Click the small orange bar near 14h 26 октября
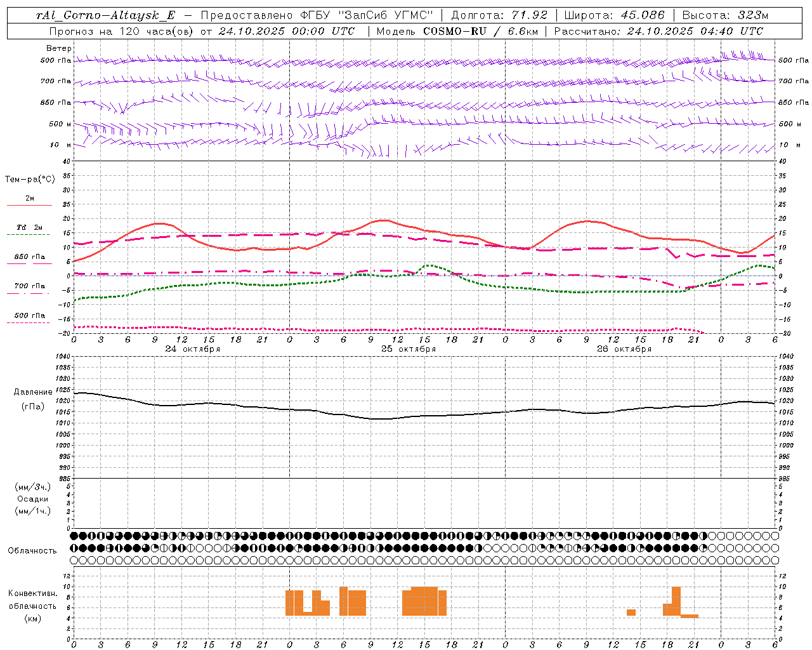812x650 pixels. click(631, 613)
